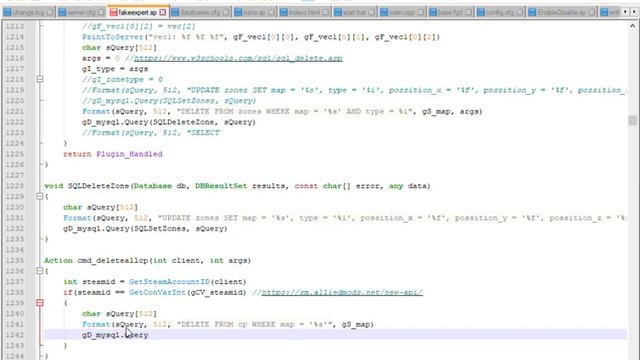Collapse SQLDeleteZone body at line 1229
This screenshot has width=640, height=360.
click(40, 196)
